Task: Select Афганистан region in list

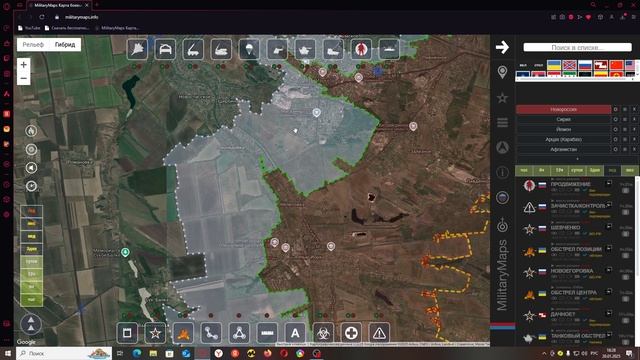Action: (x=564, y=149)
